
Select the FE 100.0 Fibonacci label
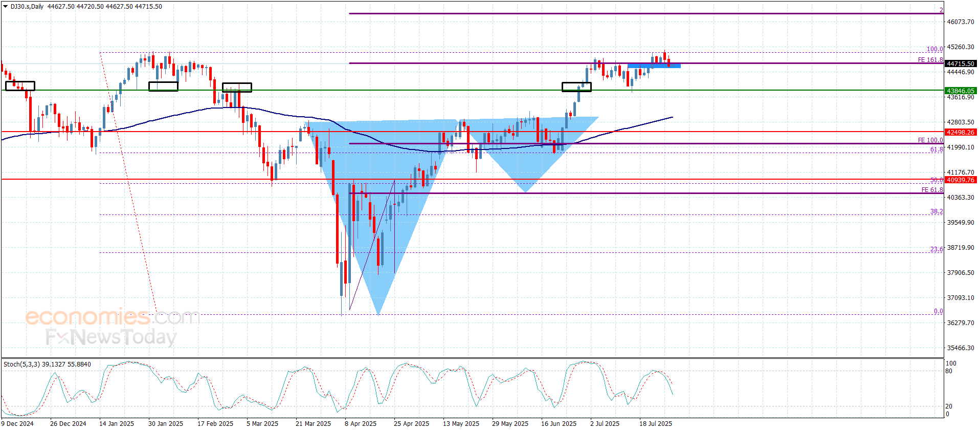930,140
